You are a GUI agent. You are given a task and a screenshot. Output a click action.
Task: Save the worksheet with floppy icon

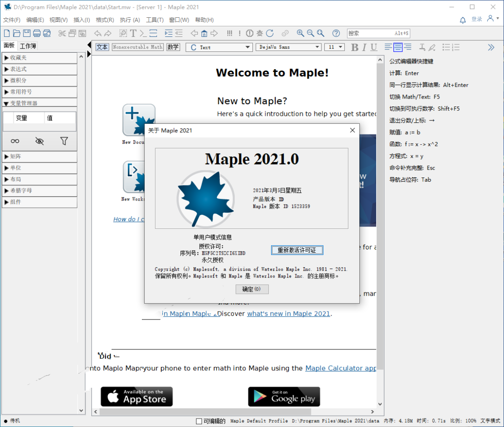pos(27,33)
